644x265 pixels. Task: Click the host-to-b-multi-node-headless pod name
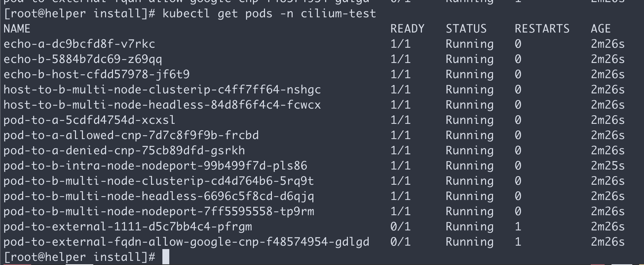click(x=162, y=105)
